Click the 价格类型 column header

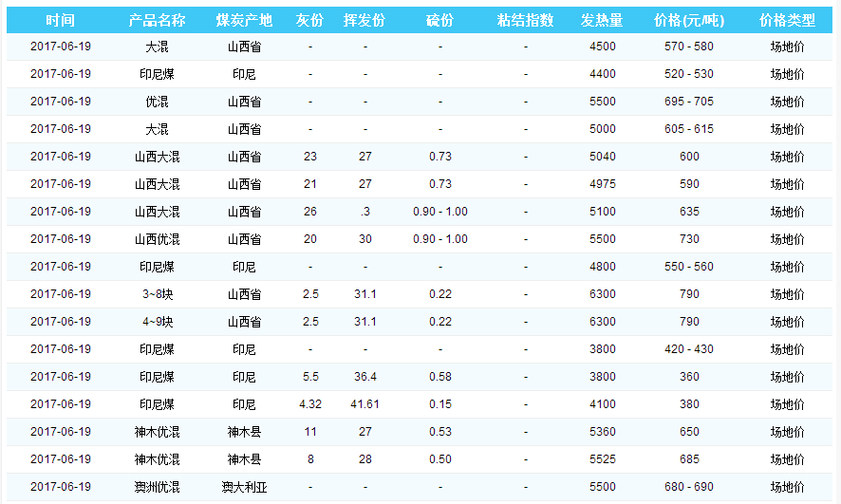[x=787, y=20]
